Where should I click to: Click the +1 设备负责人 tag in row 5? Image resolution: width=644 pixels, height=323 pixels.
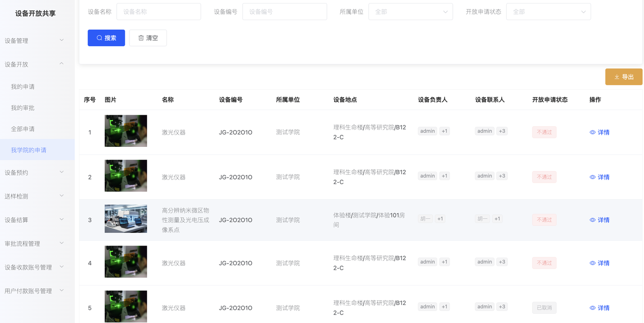pos(444,307)
